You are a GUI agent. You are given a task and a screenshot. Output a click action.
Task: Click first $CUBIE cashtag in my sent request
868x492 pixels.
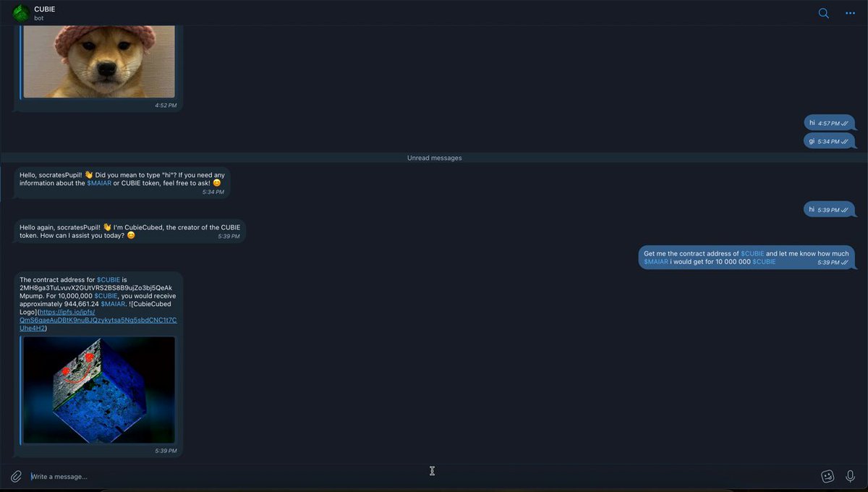[x=752, y=254]
